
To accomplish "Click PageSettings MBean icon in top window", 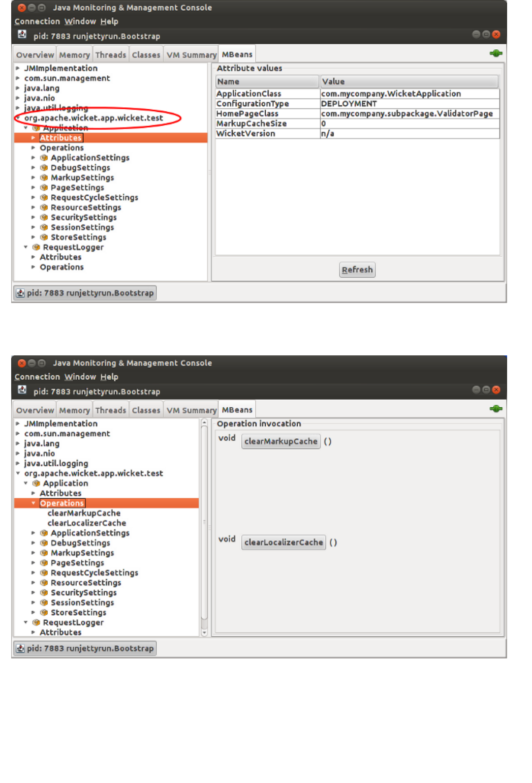I will click(44, 188).
